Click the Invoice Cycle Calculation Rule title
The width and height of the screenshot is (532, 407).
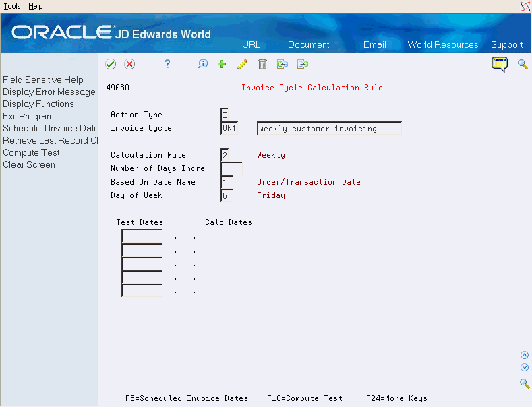pyautogui.click(x=312, y=88)
